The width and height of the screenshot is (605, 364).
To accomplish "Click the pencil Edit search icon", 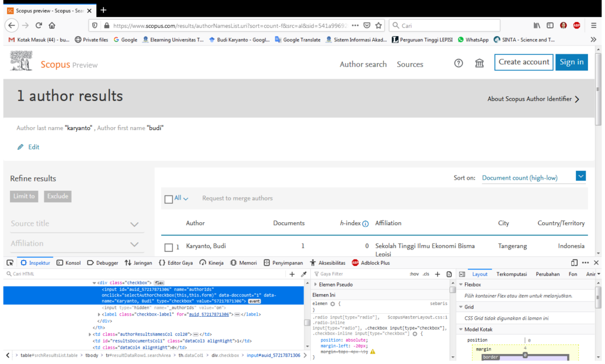I will [x=21, y=147].
